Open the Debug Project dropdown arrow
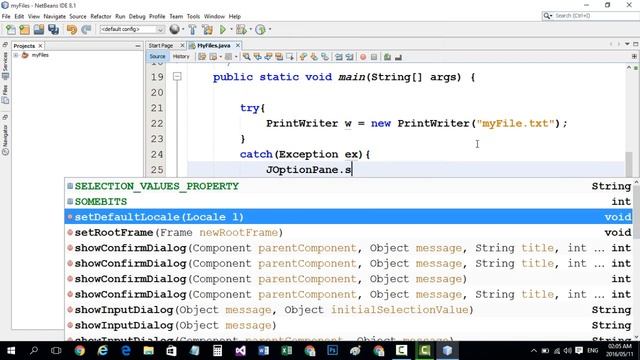The height and width of the screenshot is (360, 640). [250, 29]
